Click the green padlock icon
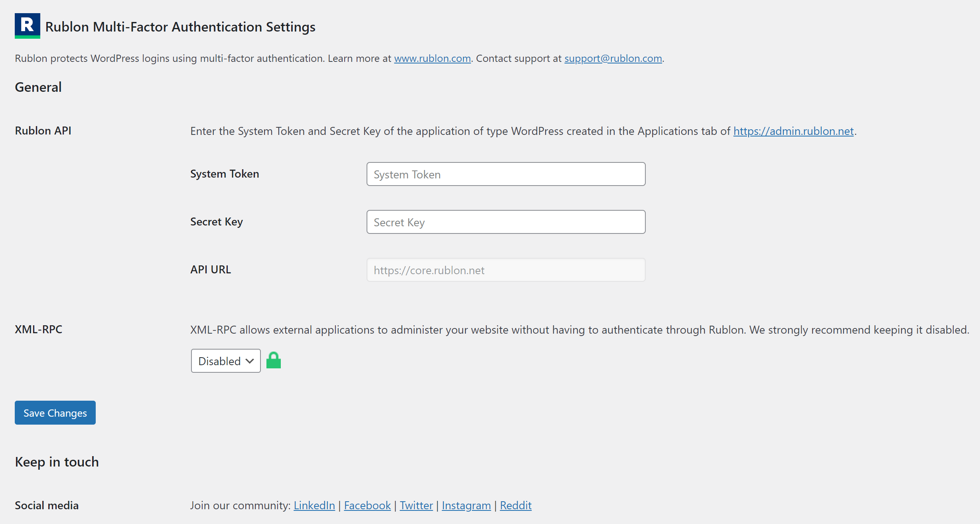This screenshot has width=980, height=524. [x=274, y=360]
